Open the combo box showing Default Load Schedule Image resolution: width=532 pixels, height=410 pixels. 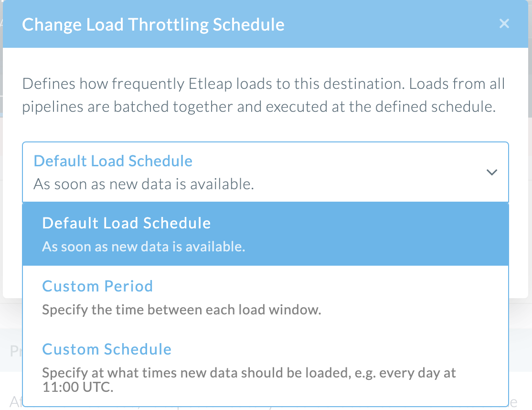(266, 172)
